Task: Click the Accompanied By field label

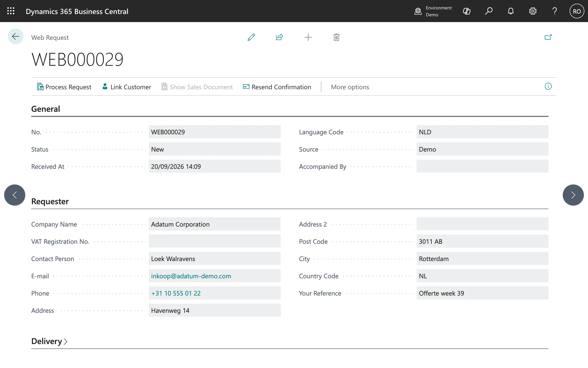Action: pos(323,167)
